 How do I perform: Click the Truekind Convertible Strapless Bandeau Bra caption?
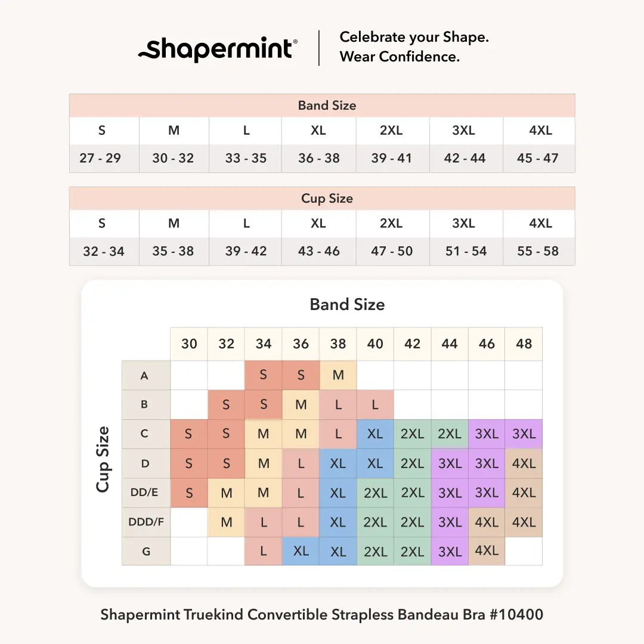click(322, 614)
